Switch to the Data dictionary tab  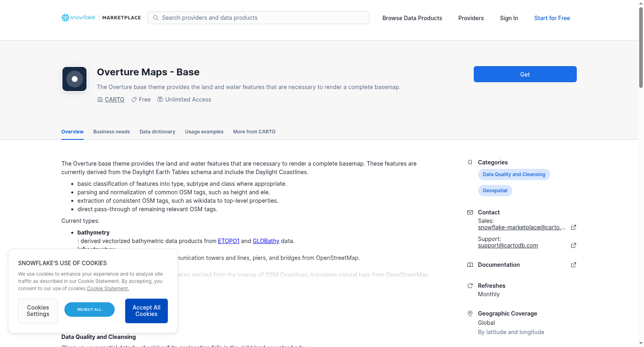click(157, 132)
